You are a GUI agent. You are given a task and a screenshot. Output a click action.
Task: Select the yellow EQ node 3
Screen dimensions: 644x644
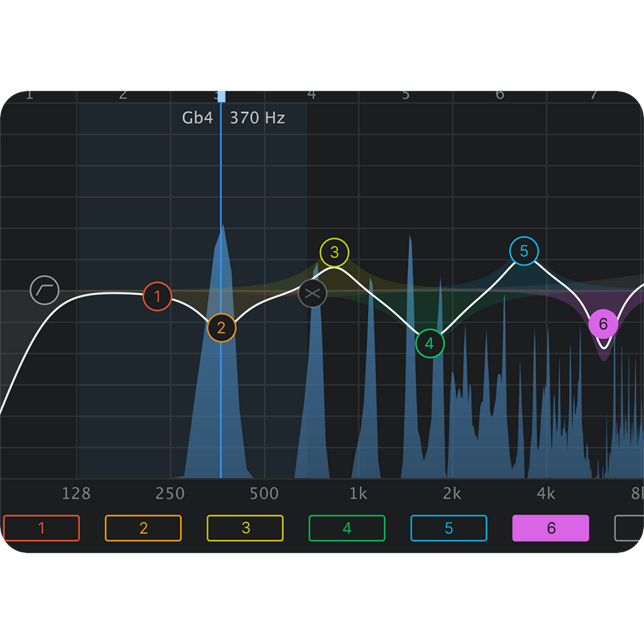click(x=334, y=253)
